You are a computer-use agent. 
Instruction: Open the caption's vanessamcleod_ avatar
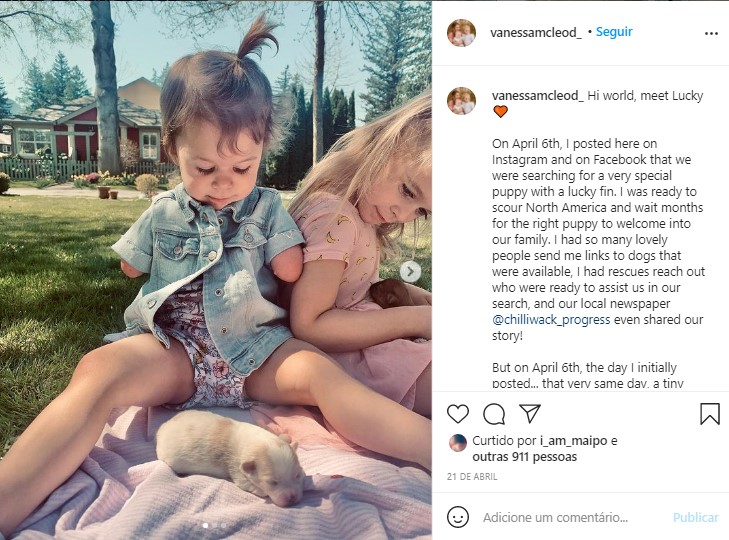[x=461, y=100]
